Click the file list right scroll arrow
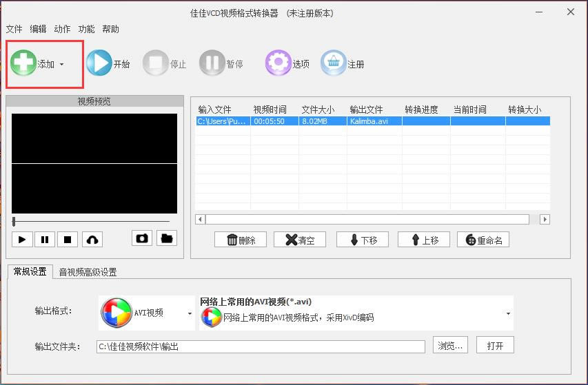This screenshot has width=588, height=385. coord(545,219)
